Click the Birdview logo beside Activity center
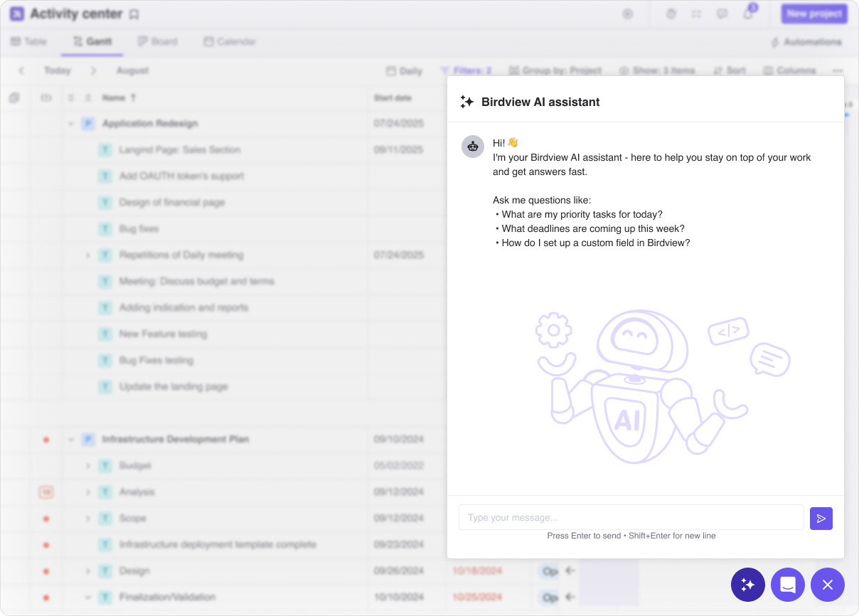This screenshot has width=859, height=616. pos(17,14)
